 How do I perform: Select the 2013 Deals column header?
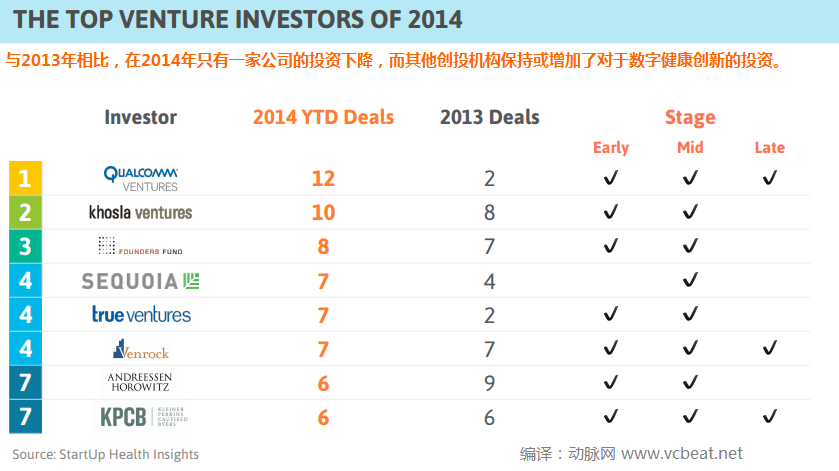pos(489,117)
